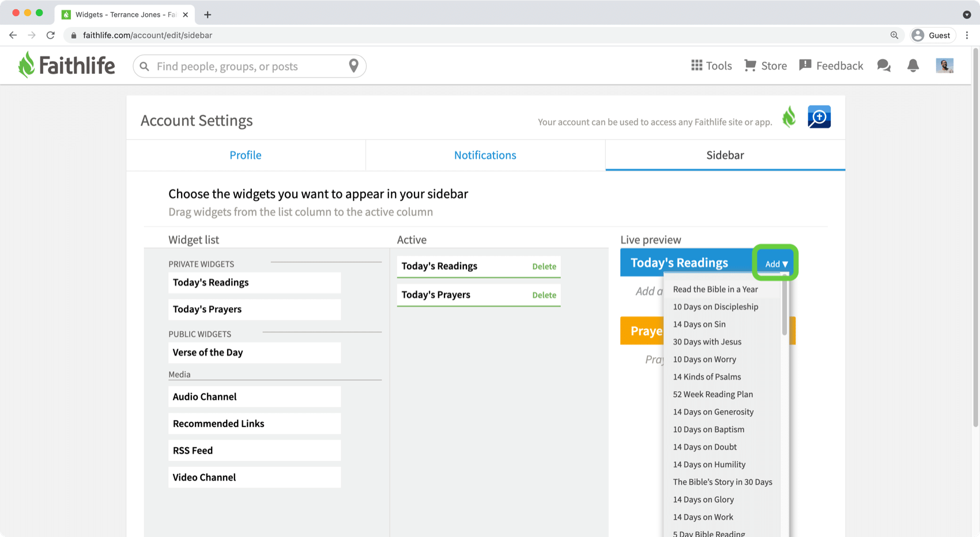Open the user profile avatar menu
The image size is (980, 537).
coord(944,66)
